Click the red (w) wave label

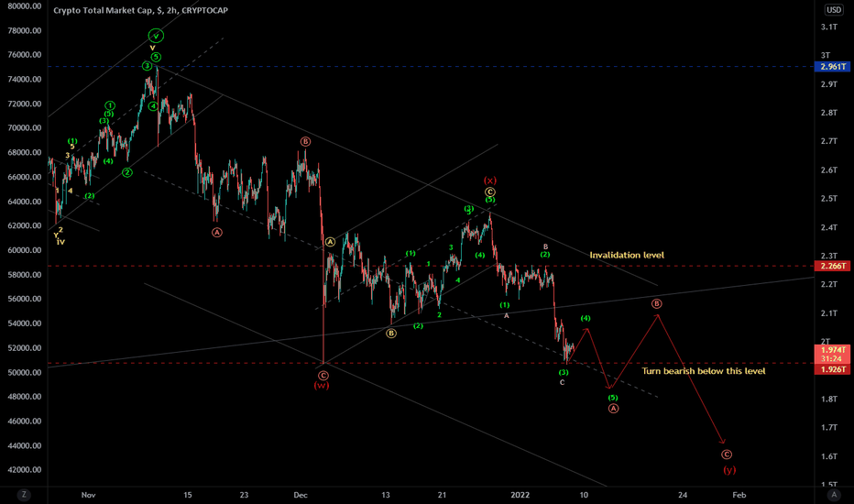tap(322, 385)
